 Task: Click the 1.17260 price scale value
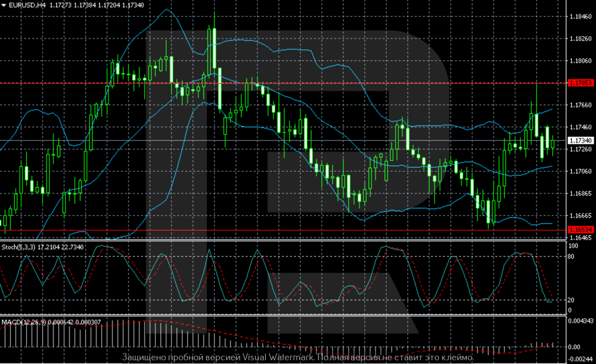[580, 149]
